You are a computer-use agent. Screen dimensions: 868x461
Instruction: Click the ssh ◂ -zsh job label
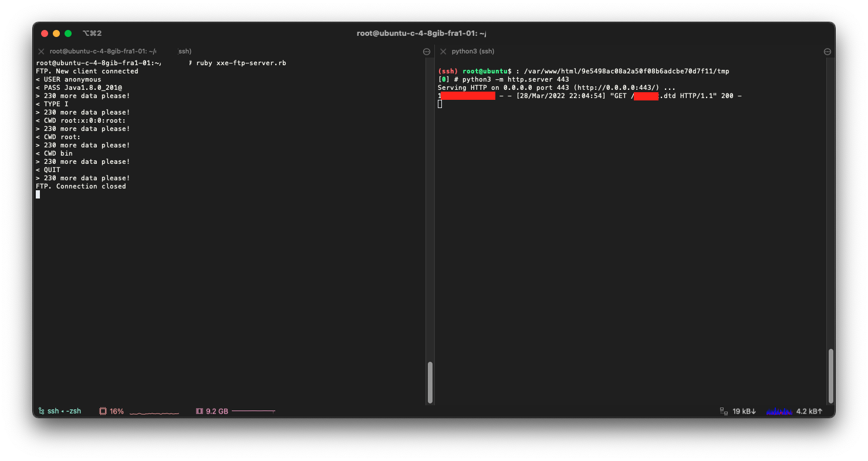click(x=64, y=411)
